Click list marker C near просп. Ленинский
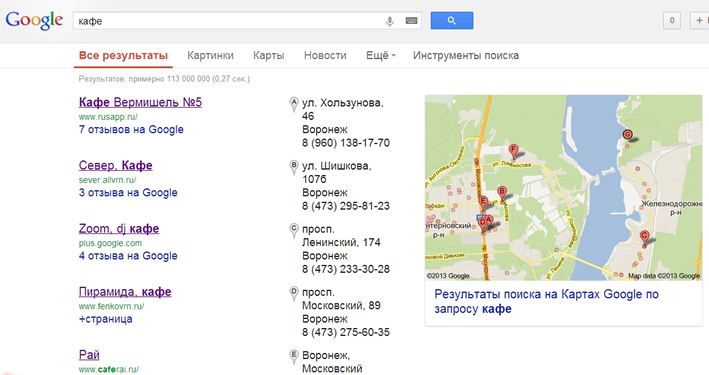Image resolution: width=709 pixels, height=375 pixels. 294,231
